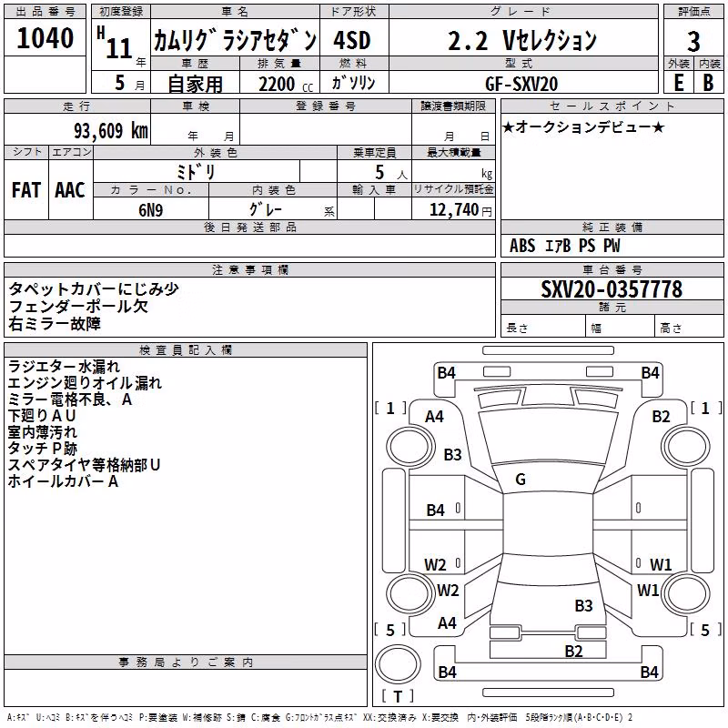Image resolution: width=728 pixels, height=728 pixels.
Task: Click the registration year H11
Action: pyautogui.click(x=115, y=43)
